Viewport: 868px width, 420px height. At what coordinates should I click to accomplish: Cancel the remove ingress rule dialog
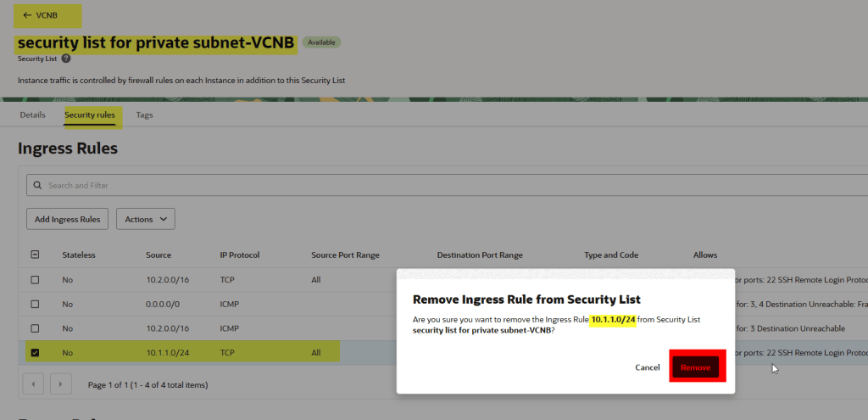(647, 367)
